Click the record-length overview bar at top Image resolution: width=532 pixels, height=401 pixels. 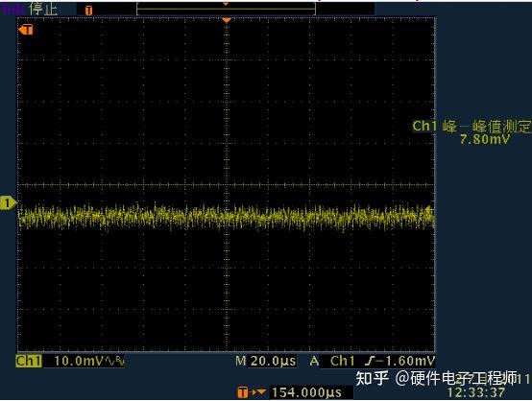[226, 9]
